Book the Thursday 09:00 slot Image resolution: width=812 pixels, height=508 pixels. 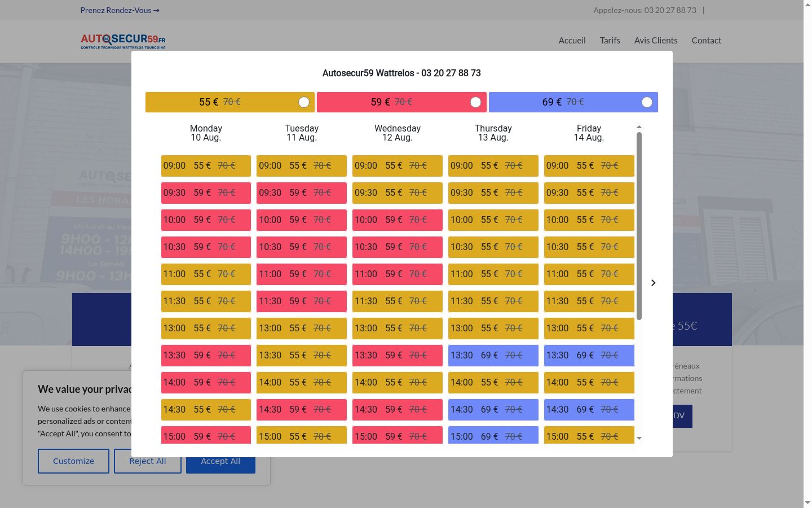(493, 166)
